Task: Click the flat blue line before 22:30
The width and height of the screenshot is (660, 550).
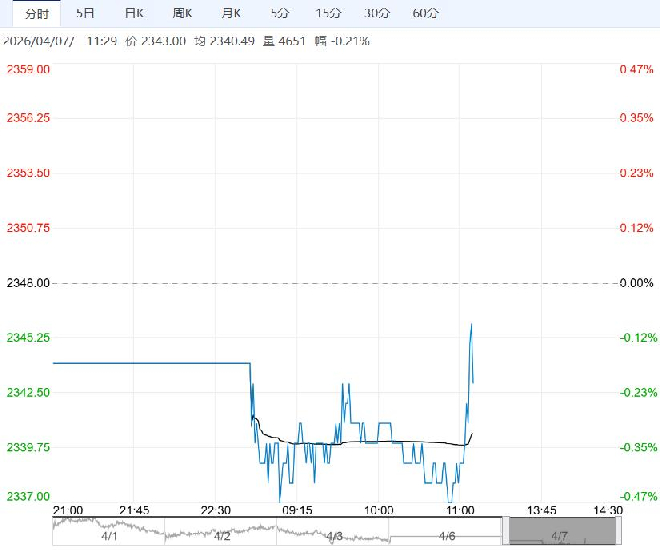Action: (150, 363)
